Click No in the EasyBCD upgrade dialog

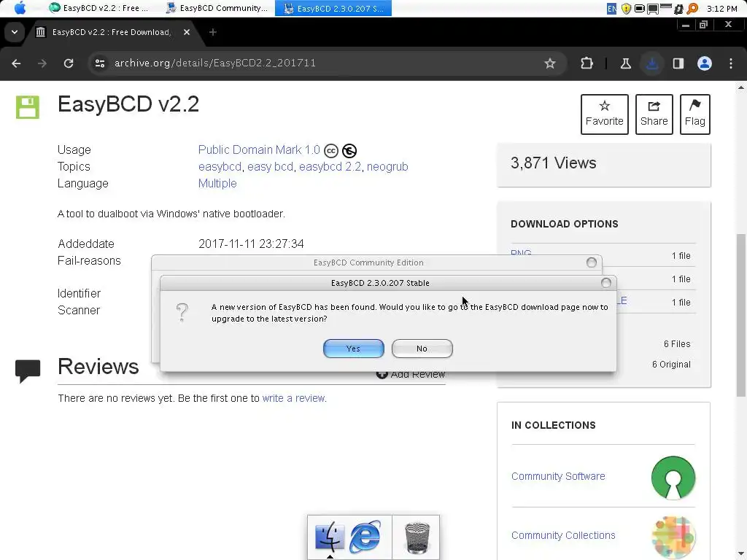[x=422, y=349]
